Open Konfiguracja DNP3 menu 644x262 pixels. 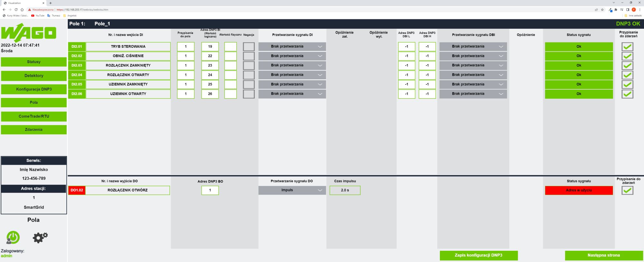(34, 89)
